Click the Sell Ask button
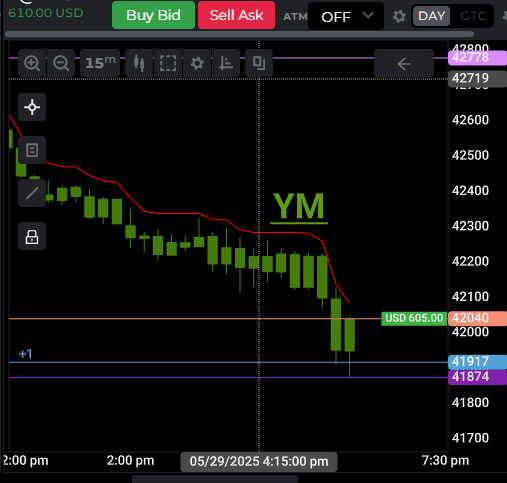Screen dimensions: 507x483 tap(236, 15)
